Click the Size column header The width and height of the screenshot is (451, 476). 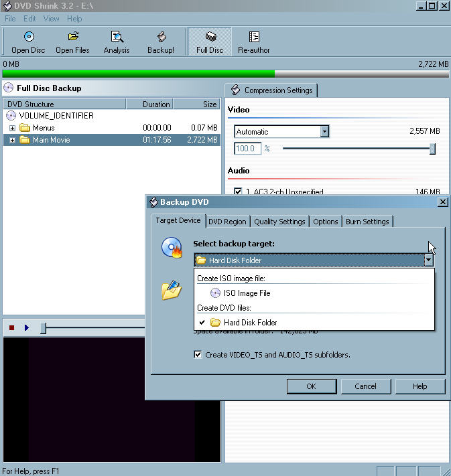196,104
